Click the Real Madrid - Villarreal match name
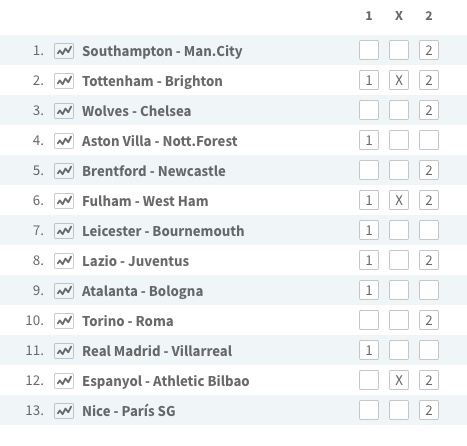Screen dimensions: 467x446 [x=157, y=351]
